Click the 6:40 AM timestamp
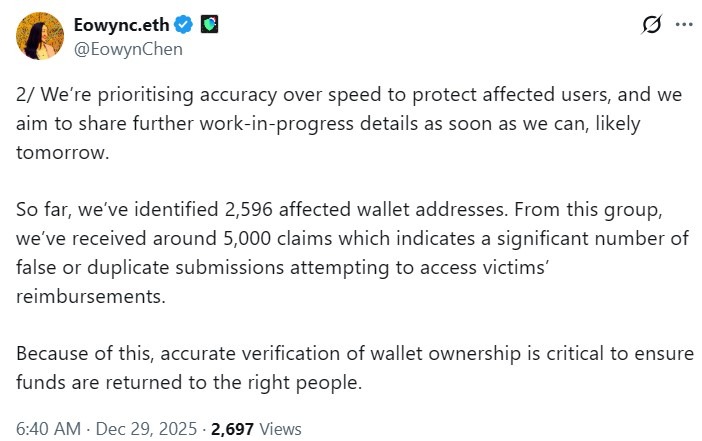 (x=44, y=428)
